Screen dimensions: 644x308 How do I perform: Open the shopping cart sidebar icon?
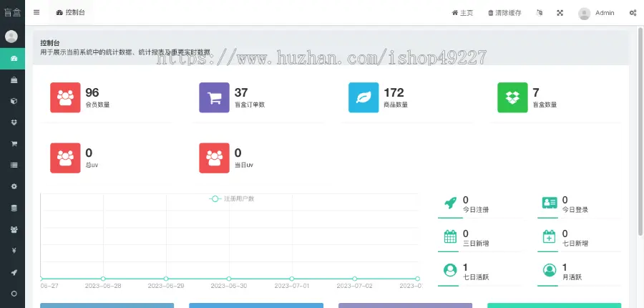[12, 143]
